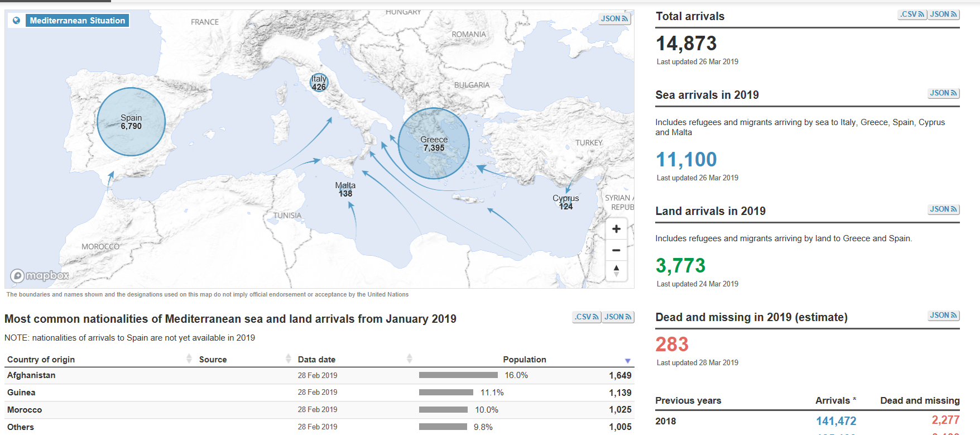
Task: Sort table by Population column arrow
Action: [x=628, y=361]
